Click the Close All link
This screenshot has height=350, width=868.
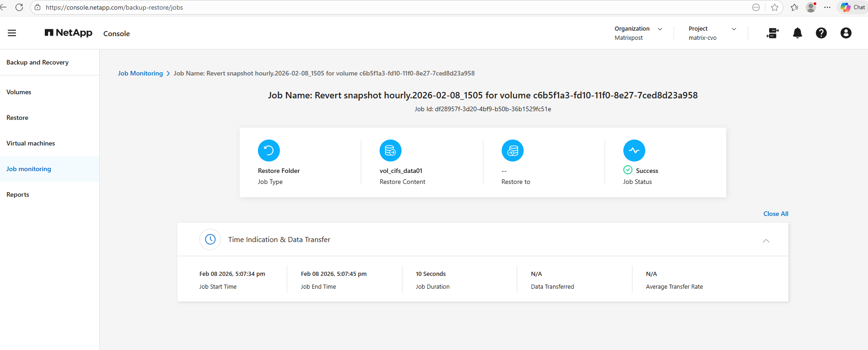(x=776, y=214)
